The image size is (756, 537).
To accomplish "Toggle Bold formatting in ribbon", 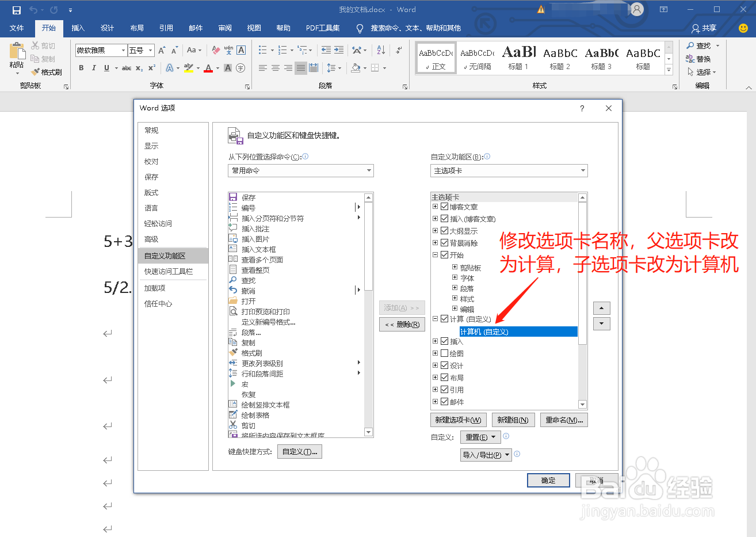I will tap(81, 68).
